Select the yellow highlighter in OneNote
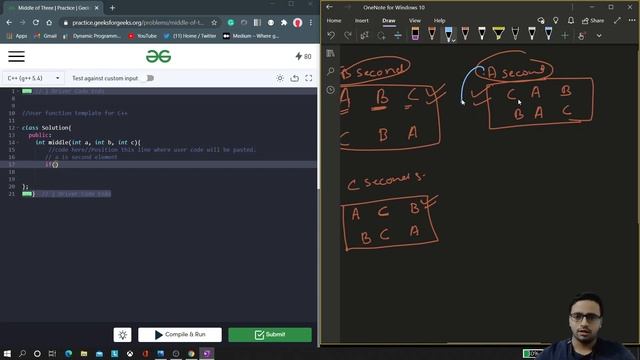 [498, 34]
